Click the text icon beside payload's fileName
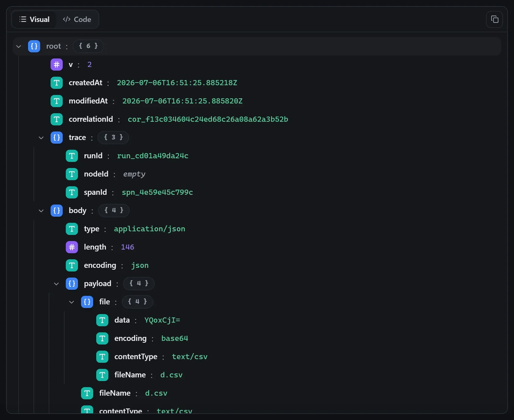The height and width of the screenshot is (420, 514). [x=87, y=393]
